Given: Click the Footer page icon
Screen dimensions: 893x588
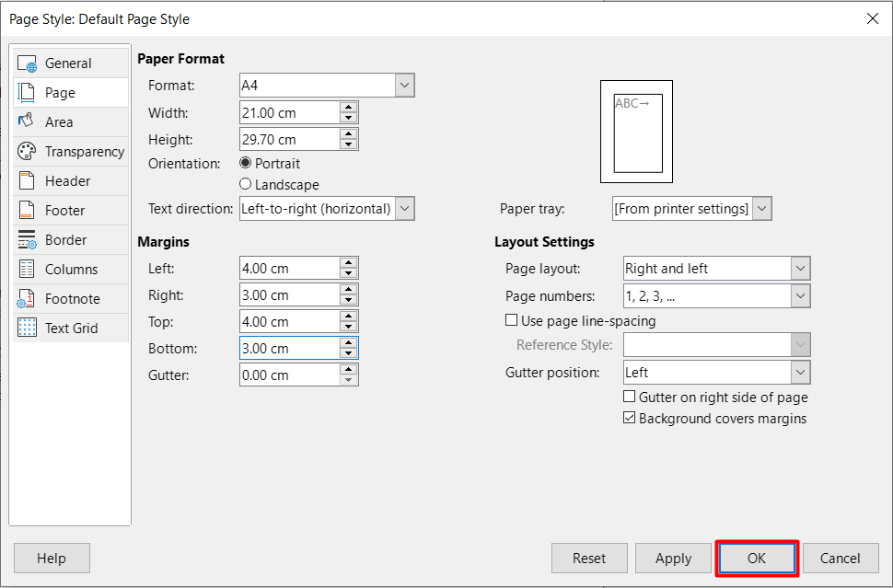Looking at the screenshot, I should point(28,211).
